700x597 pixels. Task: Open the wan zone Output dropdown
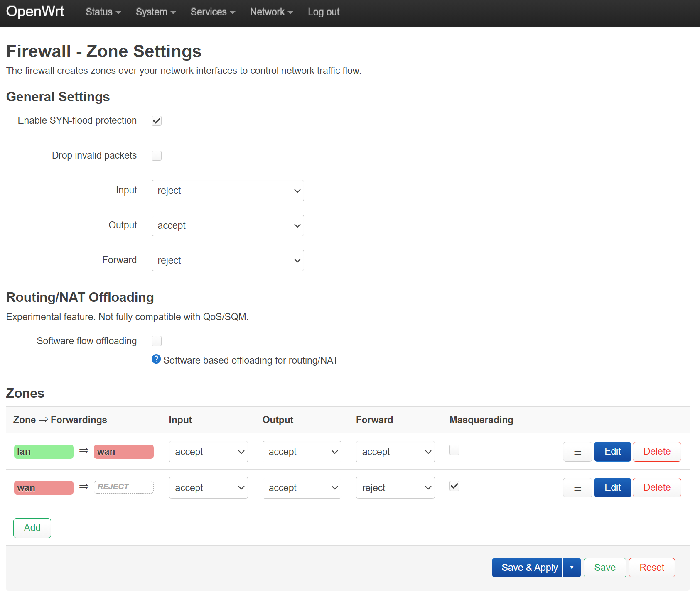point(302,488)
